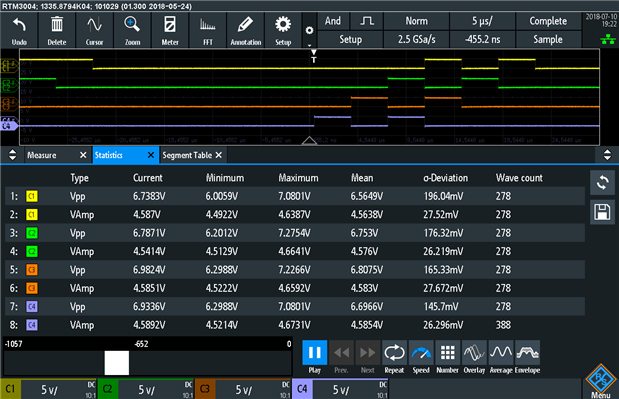The width and height of the screenshot is (619, 399).
Task: Click the wave count 388 cell
Action: click(503, 325)
